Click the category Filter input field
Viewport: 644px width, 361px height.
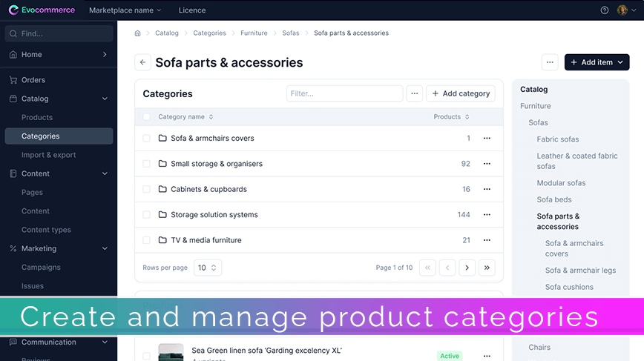[x=344, y=93]
